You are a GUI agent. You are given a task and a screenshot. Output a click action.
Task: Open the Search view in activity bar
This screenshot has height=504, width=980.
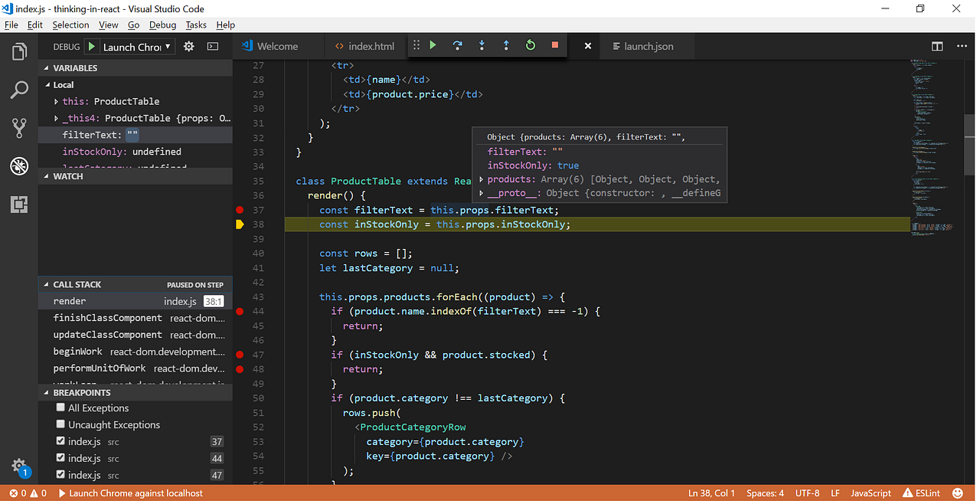(x=19, y=90)
